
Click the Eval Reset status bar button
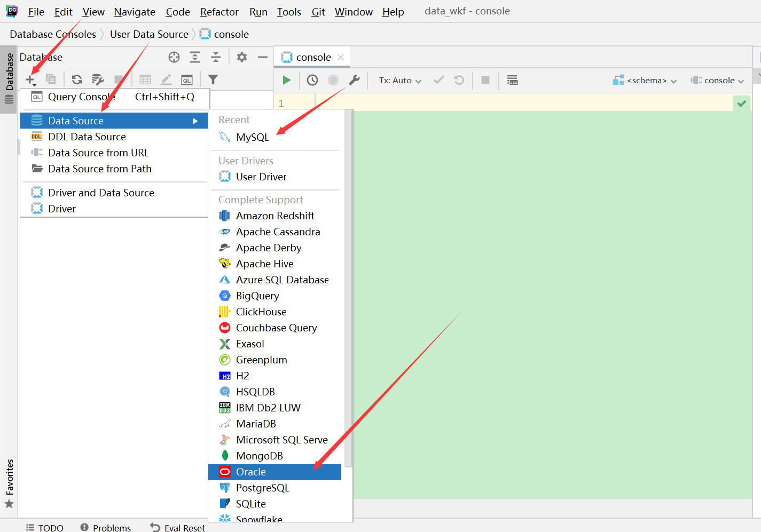178,527
